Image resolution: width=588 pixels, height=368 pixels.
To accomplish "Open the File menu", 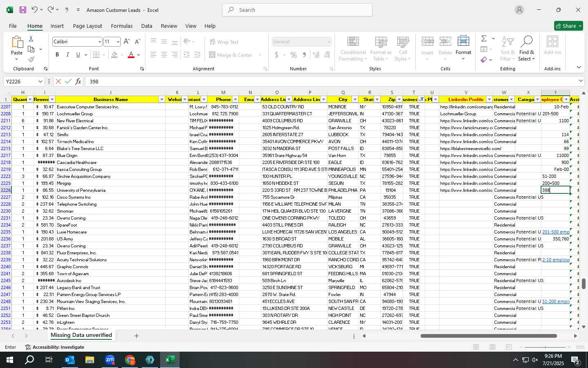I will pos(13,26).
